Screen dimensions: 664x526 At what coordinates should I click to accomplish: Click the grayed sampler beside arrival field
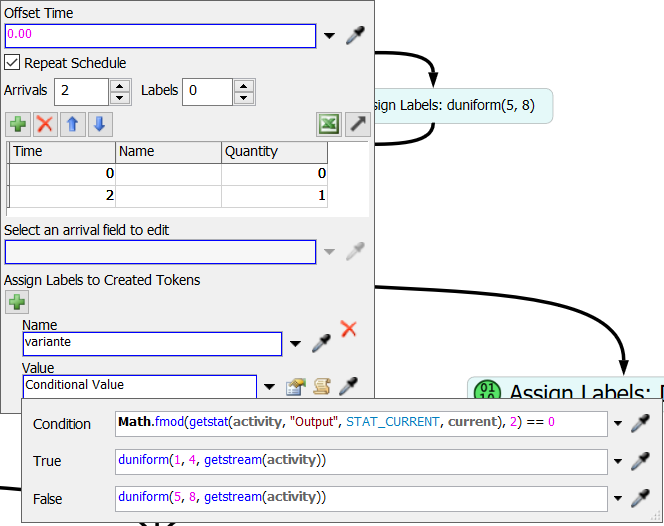(x=355, y=252)
